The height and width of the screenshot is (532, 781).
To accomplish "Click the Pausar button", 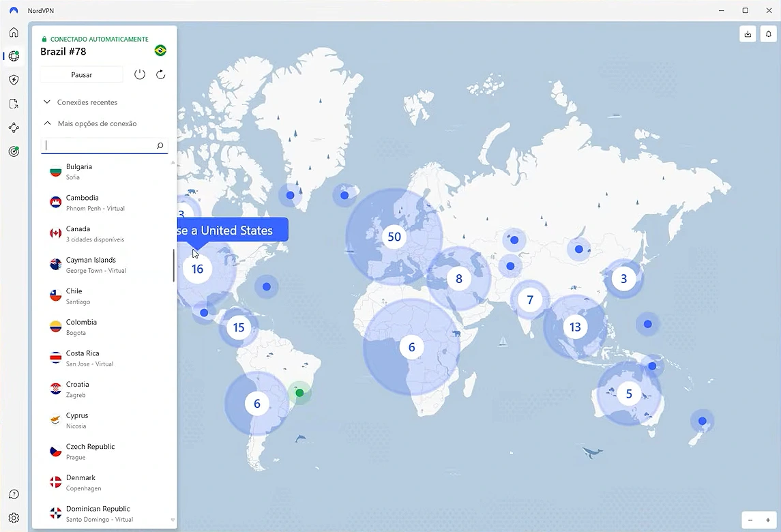I will 82,75.
